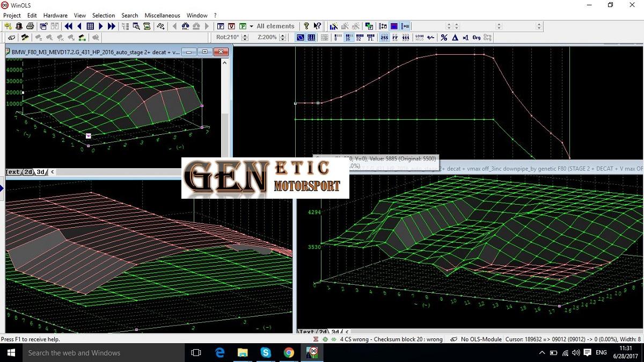This screenshot has width=644, height=362.
Task: Click the context help arrow icon
Action: (x=317, y=26)
